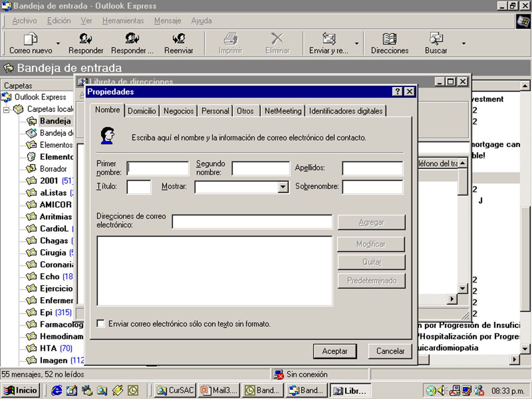
Task: Click the Correo nuevo toolbar icon
Action: click(30, 39)
